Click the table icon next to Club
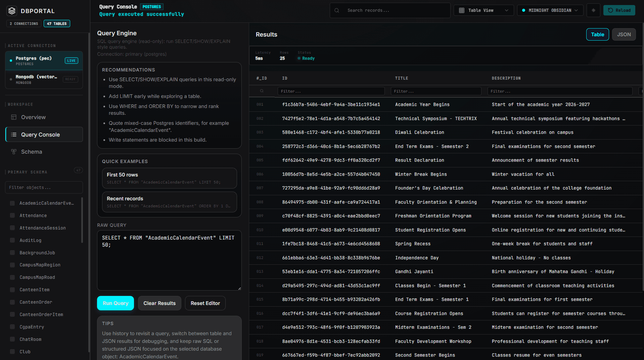Viewport: 644px width, 360px height. [12, 352]
